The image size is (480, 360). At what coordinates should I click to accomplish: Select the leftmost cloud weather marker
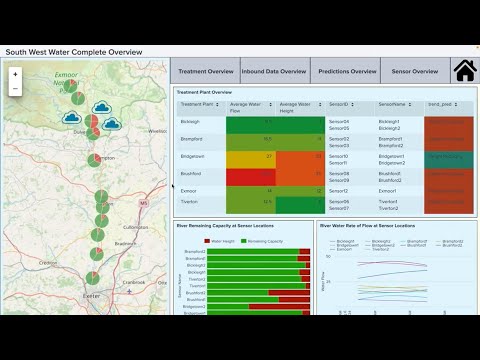point(72,117)
